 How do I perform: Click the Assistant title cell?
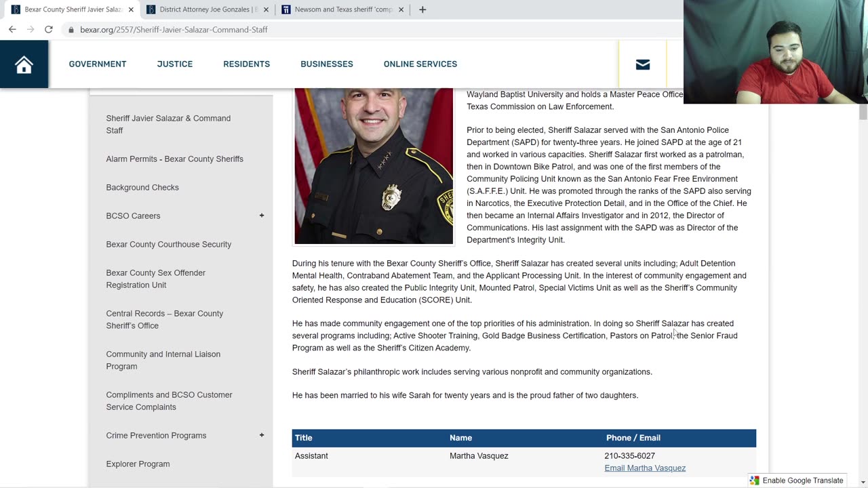[x=311, y=455]
